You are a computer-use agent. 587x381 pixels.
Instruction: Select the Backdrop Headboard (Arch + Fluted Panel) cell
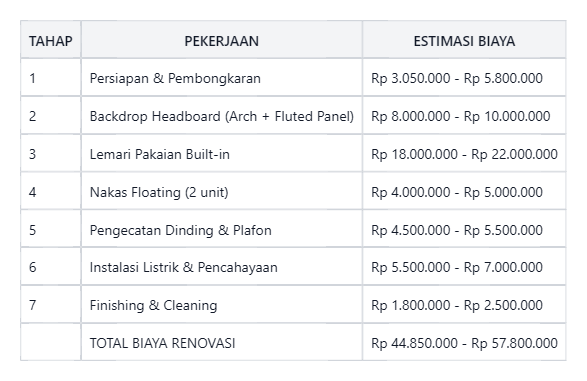click(x=222, y=116)
